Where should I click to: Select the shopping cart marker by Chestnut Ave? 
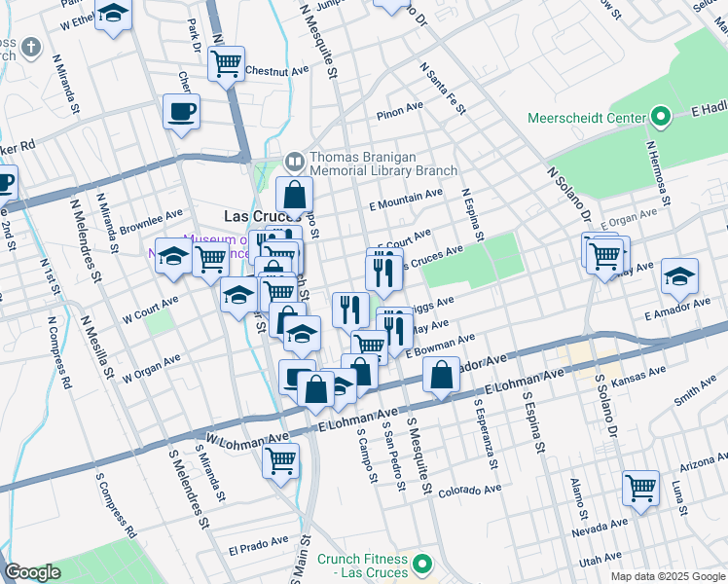[227, 65]
